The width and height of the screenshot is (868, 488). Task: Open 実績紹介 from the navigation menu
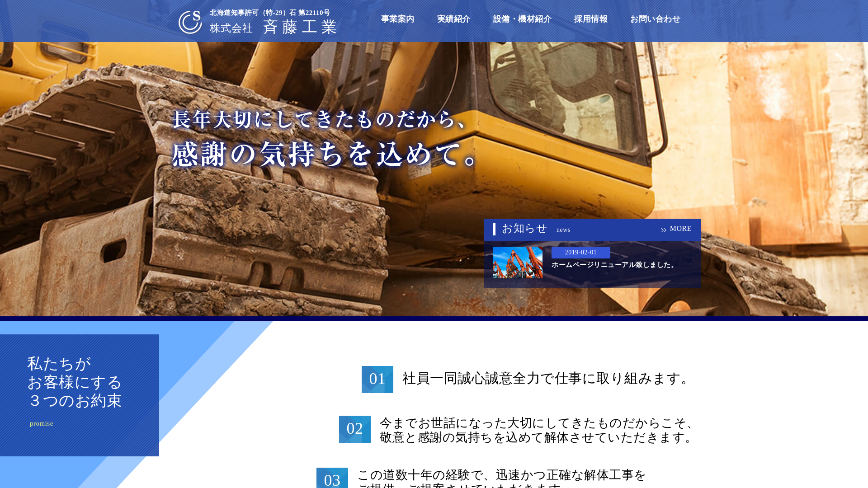coord(453,19)
